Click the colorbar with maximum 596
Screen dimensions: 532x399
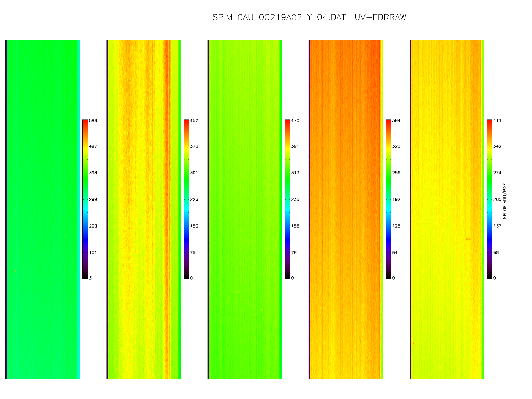[85, 199]
